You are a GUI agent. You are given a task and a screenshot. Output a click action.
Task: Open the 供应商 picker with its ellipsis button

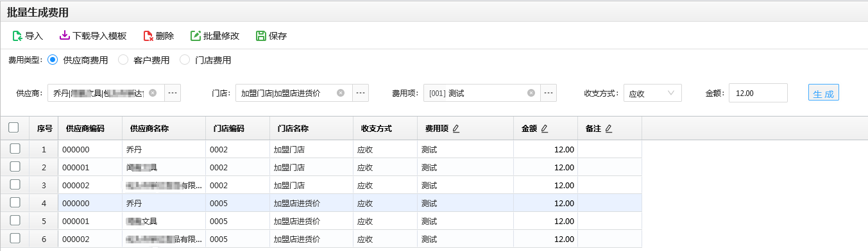pyautogui.click(x=173, y=93)
